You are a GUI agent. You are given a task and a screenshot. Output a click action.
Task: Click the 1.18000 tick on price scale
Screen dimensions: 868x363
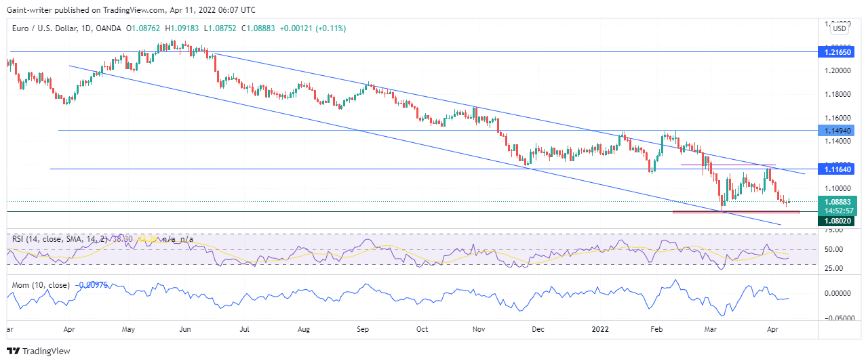837,94
